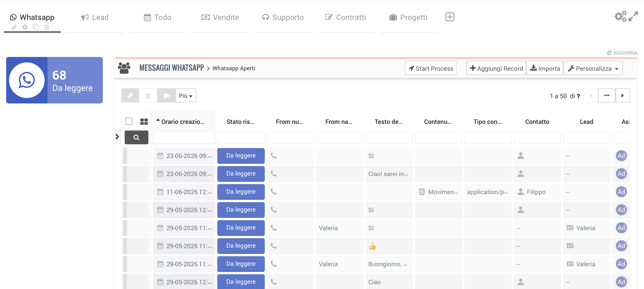Toggle fullscreen with expand arrows icon
Image resolution: width=644 pixels, height=289 pixels.
tap(633, 16)
